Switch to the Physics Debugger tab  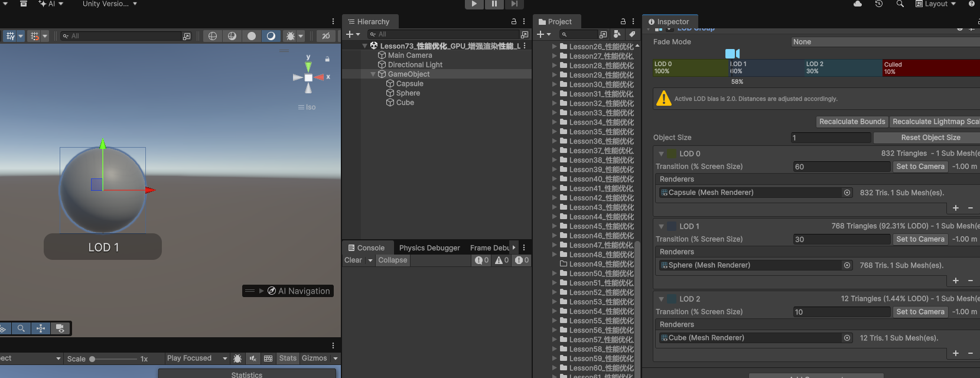pyautogui.click(x=429, y=248)
